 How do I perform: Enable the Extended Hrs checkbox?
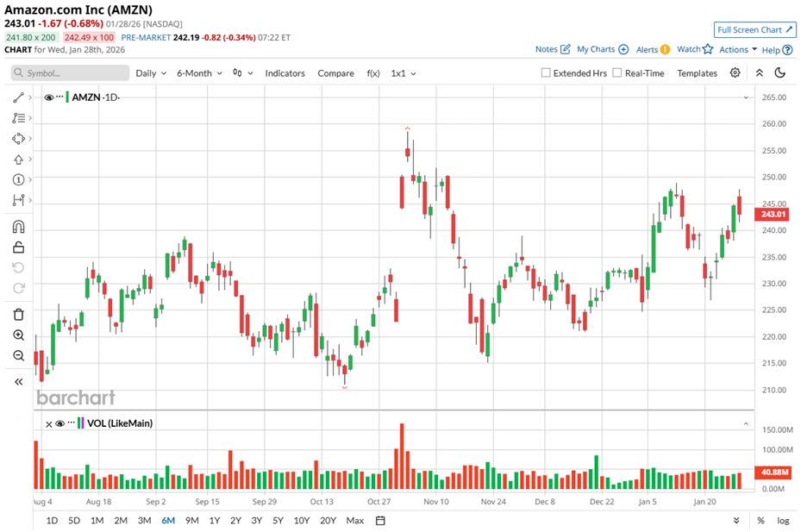pos(546,73)
